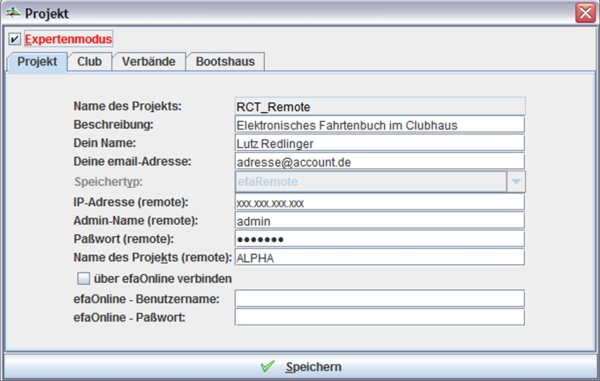Enable 'über efaOnline verbinden' checkbox

[x=83, y=278]
